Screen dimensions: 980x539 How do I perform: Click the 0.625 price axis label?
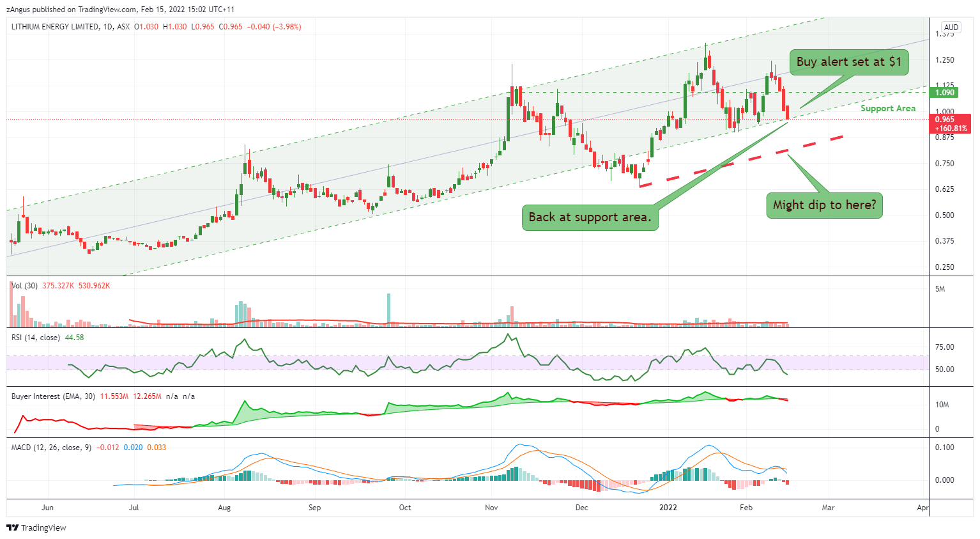pyautogui.click(x=944, y=189)
